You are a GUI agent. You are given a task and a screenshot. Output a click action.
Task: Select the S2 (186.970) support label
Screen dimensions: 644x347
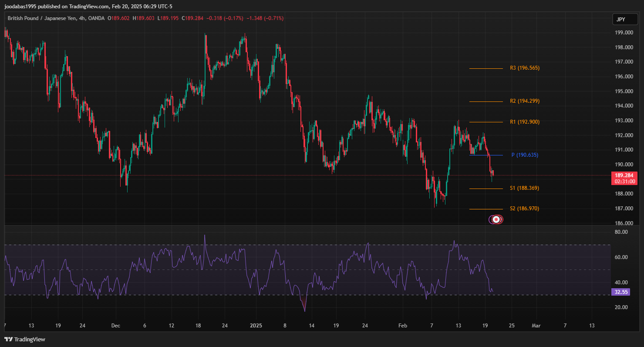(x=524, y=209)
